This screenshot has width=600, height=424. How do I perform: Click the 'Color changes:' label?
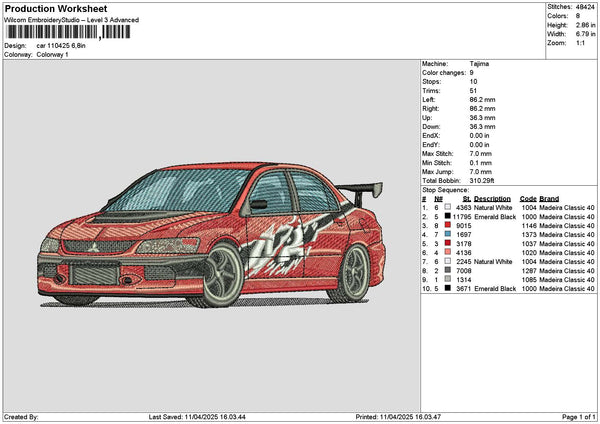(444, 73)
